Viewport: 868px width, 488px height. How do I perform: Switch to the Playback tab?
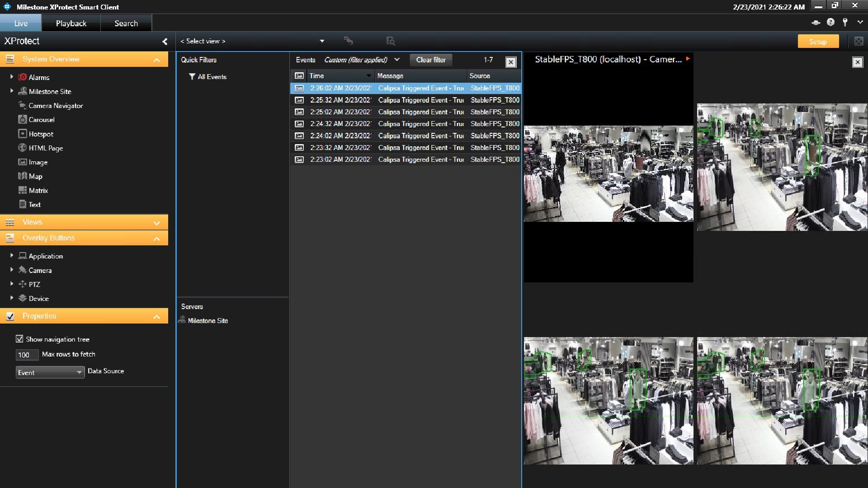click(71, 23)
